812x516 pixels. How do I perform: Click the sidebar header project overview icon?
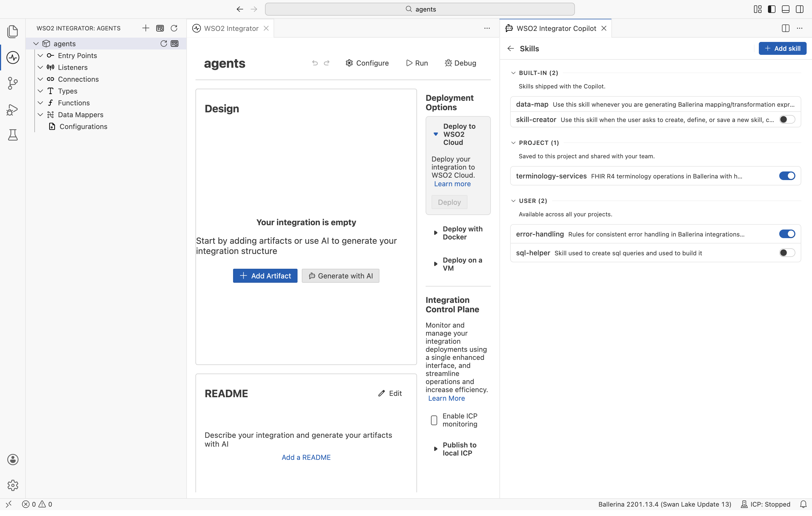pyautogui.click(x=160, y=28)
